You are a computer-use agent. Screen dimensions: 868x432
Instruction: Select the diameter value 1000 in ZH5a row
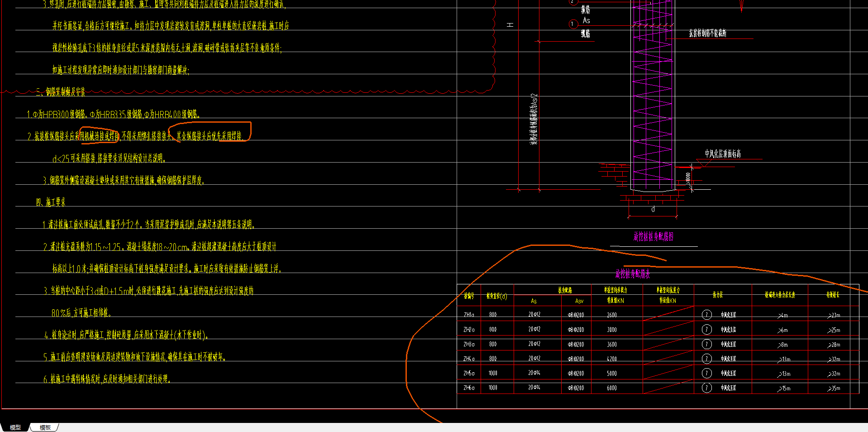coord(493,373)
